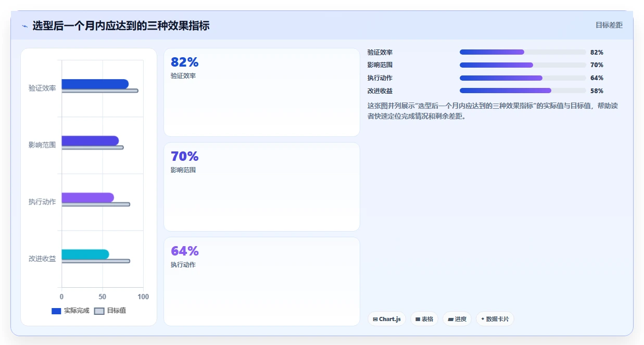Viewport: 644px width, 345px height.
Task: Toggle the 实际完成 legend item
Action: (x=70, y=311)
